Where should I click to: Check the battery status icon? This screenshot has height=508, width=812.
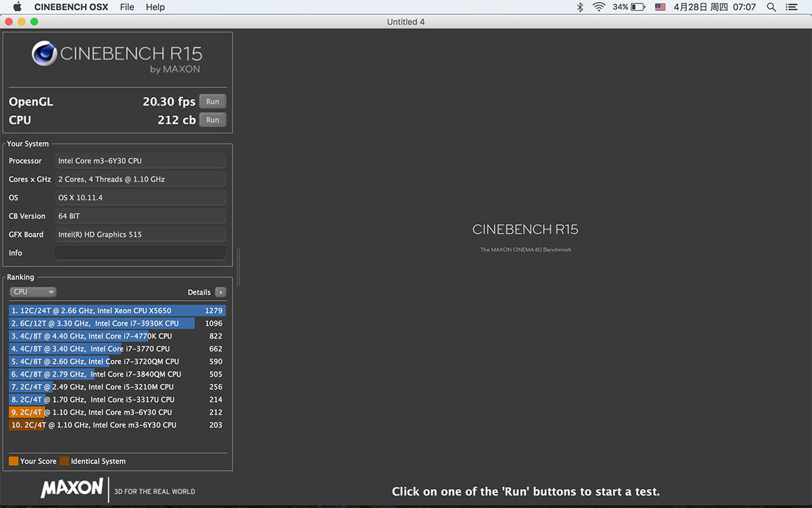click(x=639, y=7)
